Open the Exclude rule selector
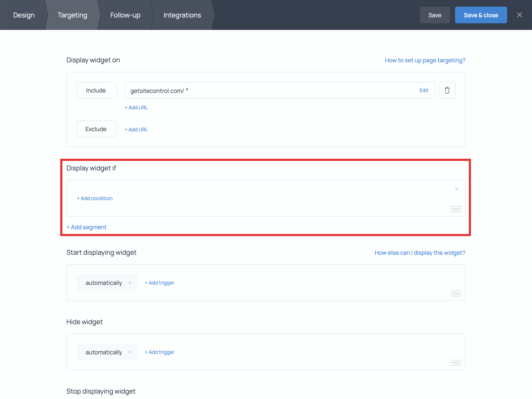The image size is (532, 399). coord(96,129)
